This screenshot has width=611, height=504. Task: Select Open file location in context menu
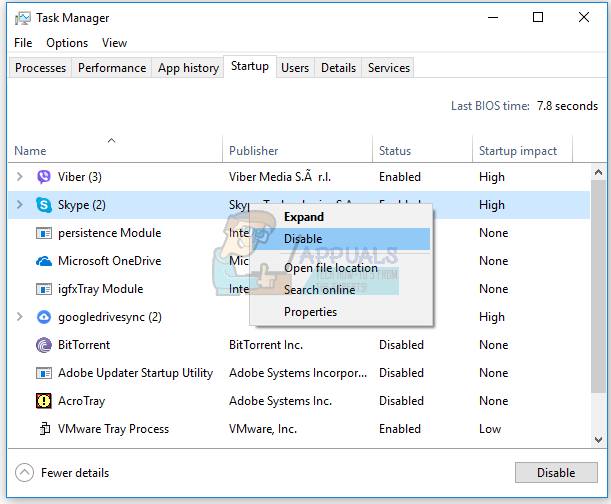tap(330, 268)
